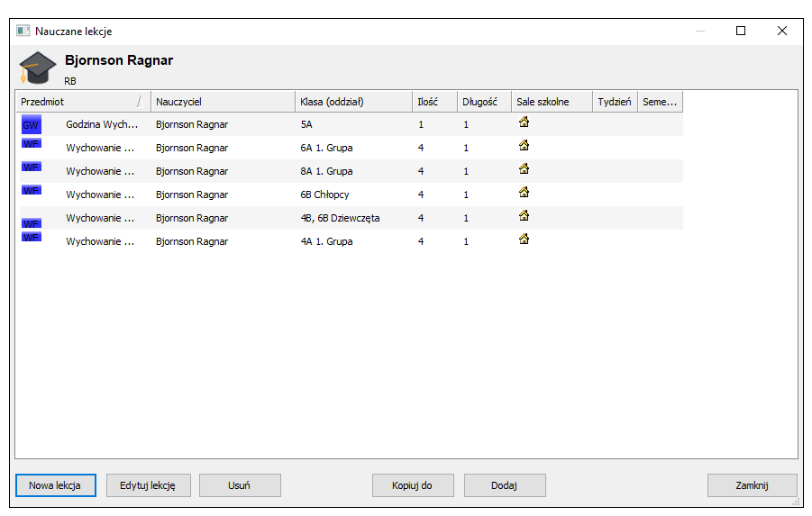812x516 pixels.
Task: Click the Dodaj button
Action: (x=505, y=485)
